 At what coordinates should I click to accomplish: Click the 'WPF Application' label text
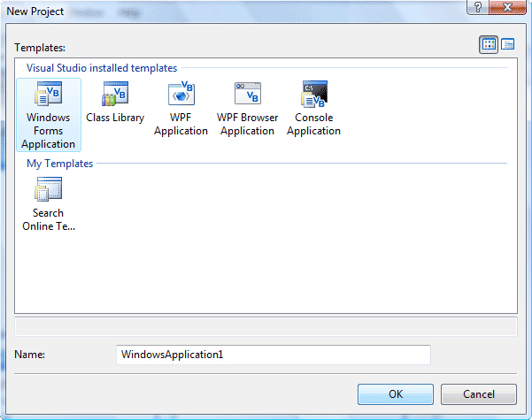[181, 125]
